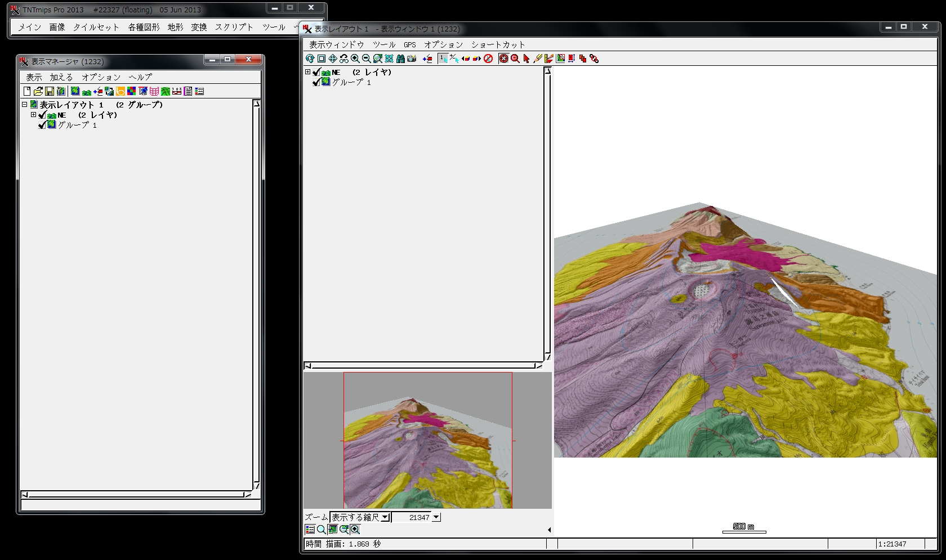Expand NE node in display window legend
Screen dimensions: 946x560
coord(307,71)
